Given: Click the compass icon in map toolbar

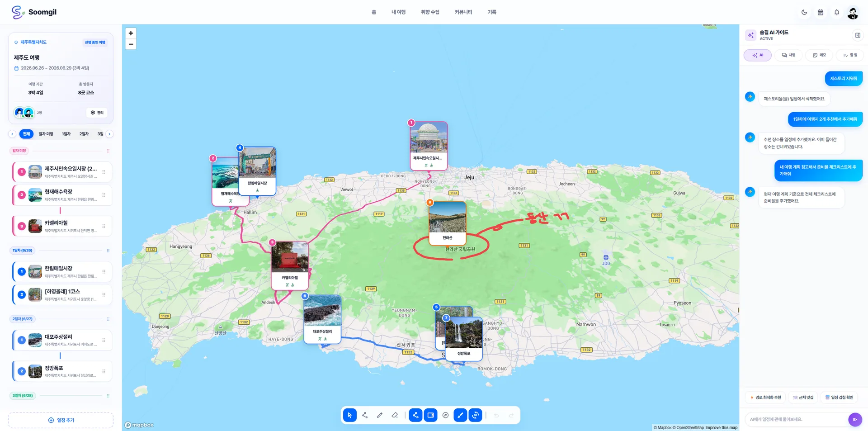Looking at the screenshot, I should tap(445, 415).
